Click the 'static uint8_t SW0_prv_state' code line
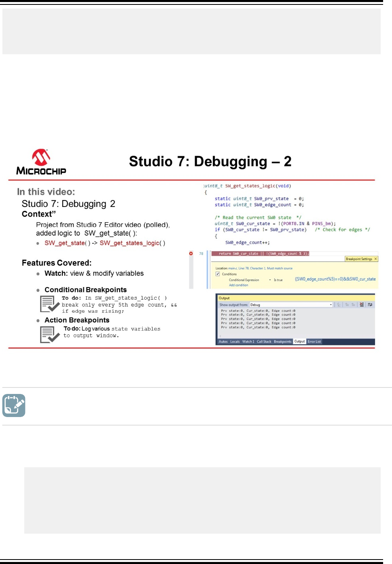Image resolution: width=392 pixels, height=564 pixels. pyautogui.click(x=259, y=198)
